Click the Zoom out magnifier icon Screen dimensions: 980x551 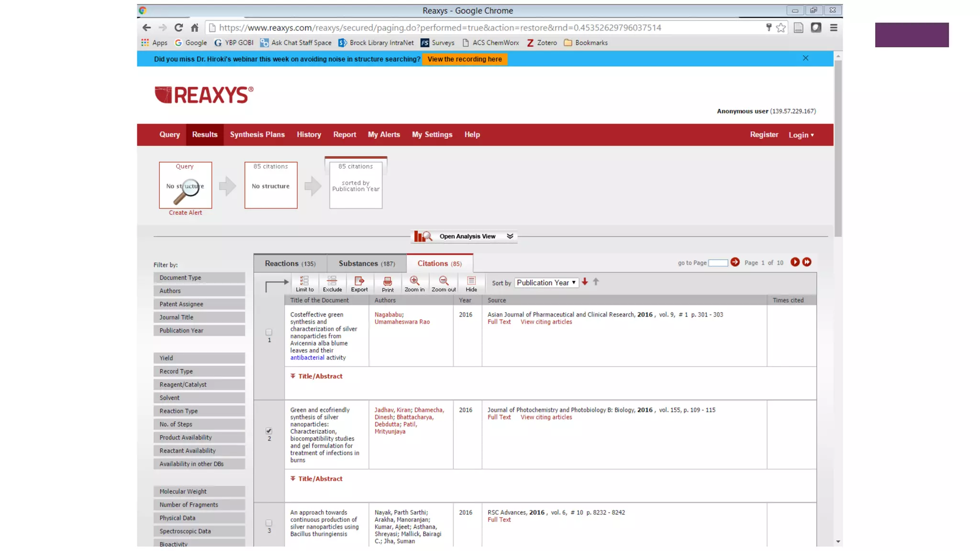coord(444,283)
